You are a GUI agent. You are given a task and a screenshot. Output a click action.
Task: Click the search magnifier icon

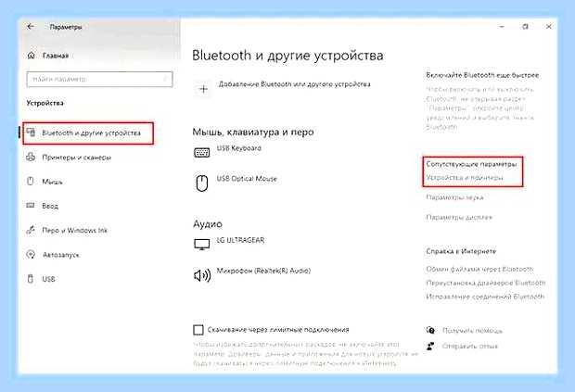click(165, 79)
